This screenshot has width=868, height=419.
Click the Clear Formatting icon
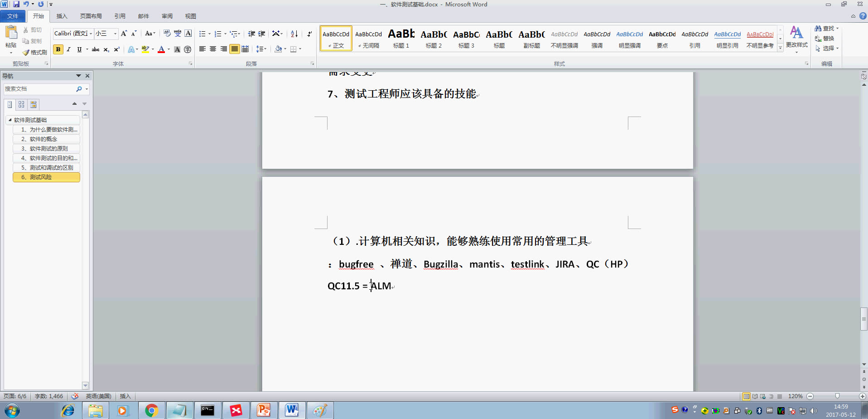pos(167,34)
